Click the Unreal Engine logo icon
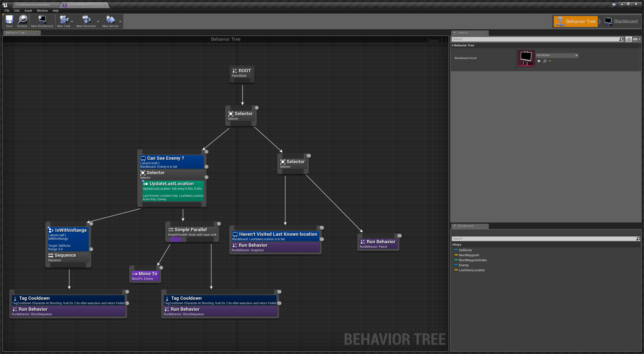Screen dimensions: 644x354 point(5,5)
